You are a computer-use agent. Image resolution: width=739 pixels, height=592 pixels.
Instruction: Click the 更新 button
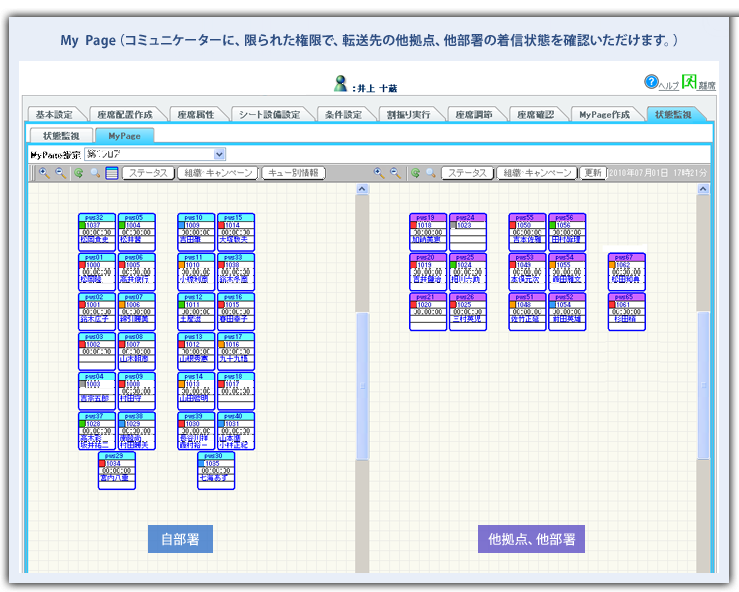(x=593, y=173)
